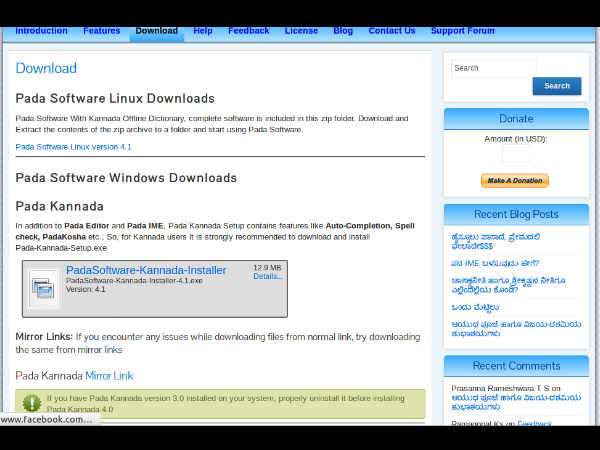Visit the Blog section
This screenshot has width=600, height=450.
coord(343,31)
